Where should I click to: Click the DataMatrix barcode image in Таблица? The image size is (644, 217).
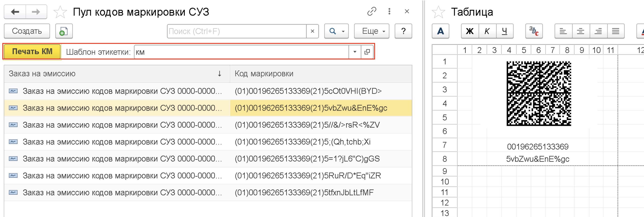(x=539, y=94)
